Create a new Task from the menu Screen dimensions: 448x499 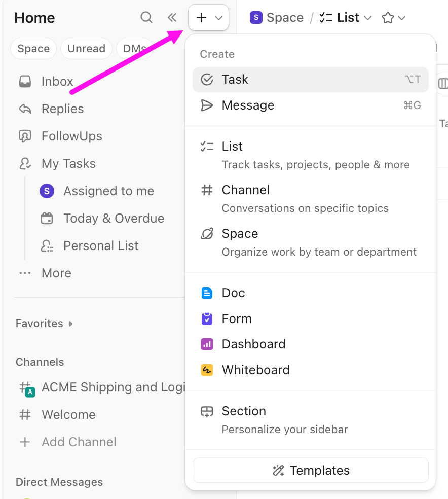coord(235,79)
